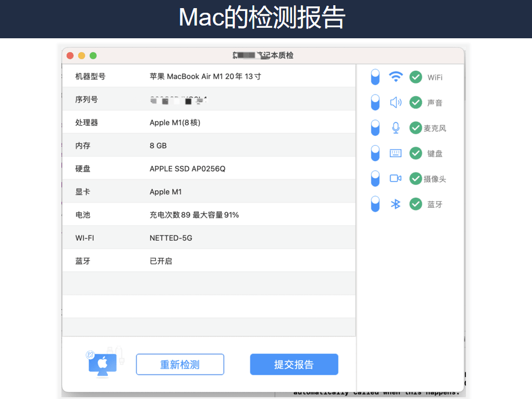Screen dimensions: 532x399
Task: Click the 键盘 keyboard icon
Action: coord(395,153)
